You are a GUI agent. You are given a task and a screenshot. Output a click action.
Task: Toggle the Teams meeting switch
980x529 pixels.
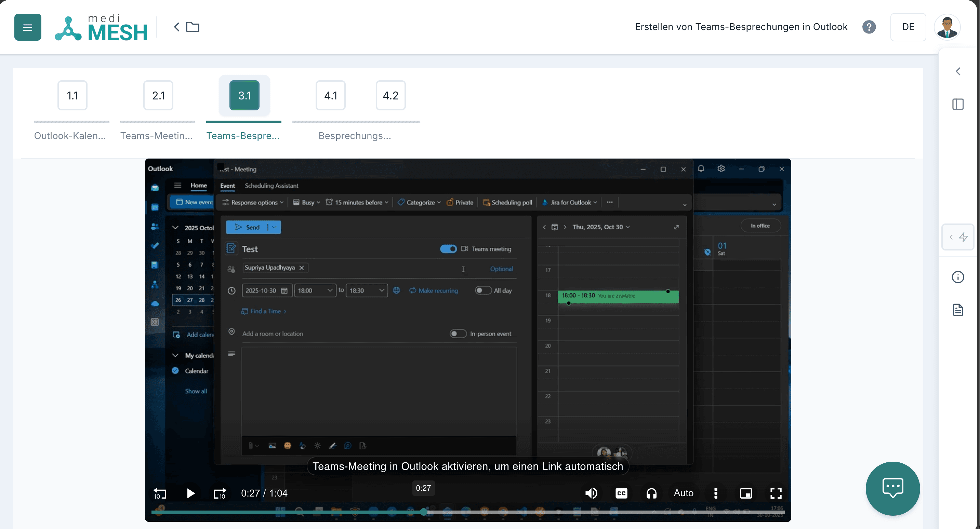448,249
